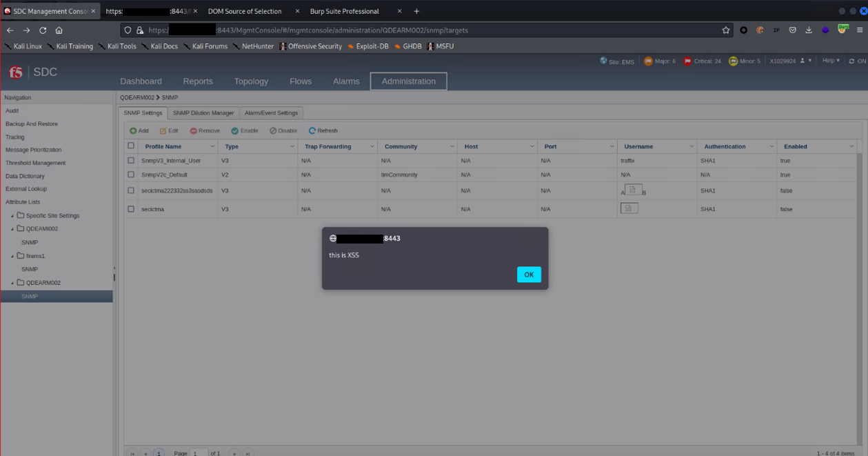Select SNMP under the firems1 folder
Screen dimensions: 868x456
point(30,269)
